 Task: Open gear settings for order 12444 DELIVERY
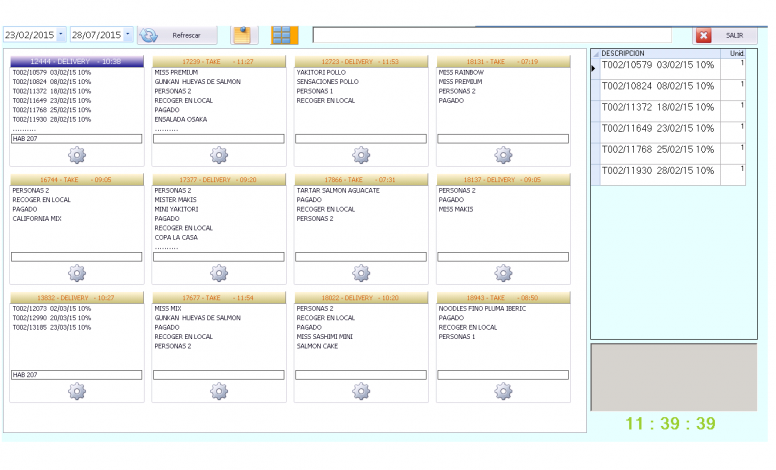click(77, 155)
